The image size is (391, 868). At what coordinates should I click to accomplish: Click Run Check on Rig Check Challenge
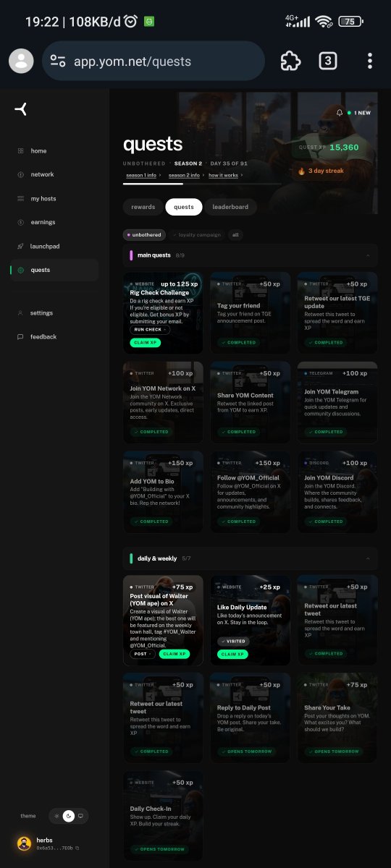150,329
